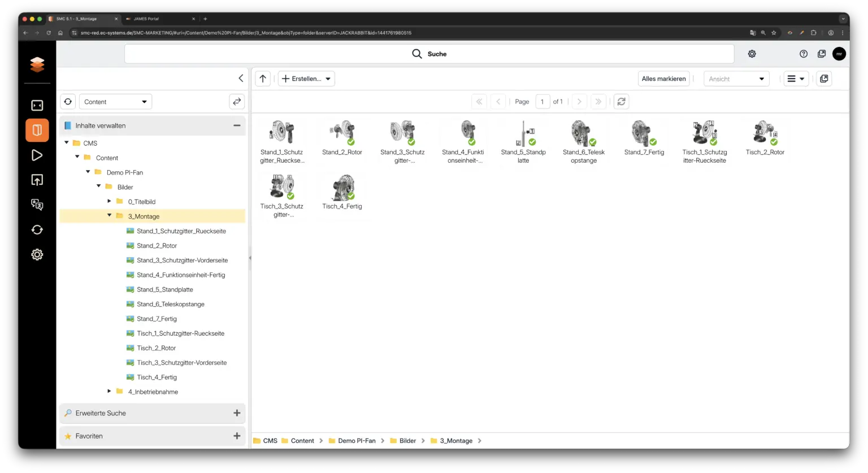Viewport: 868px width, 473px height.
Task: Open settings via the gear icon at sidebar bottom
Action: pyautogui.click(x=37, y=254)
